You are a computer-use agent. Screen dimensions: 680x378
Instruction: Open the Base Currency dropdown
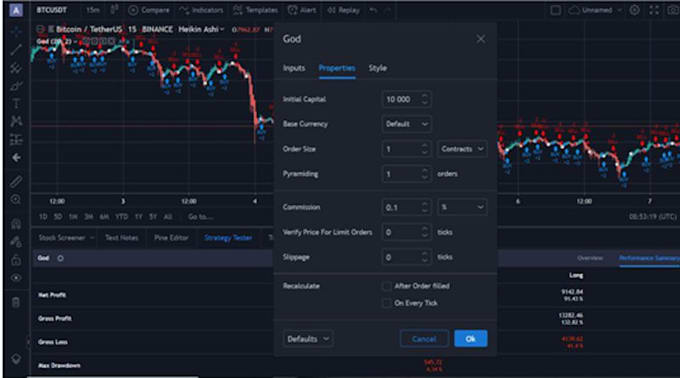(407, 124)
